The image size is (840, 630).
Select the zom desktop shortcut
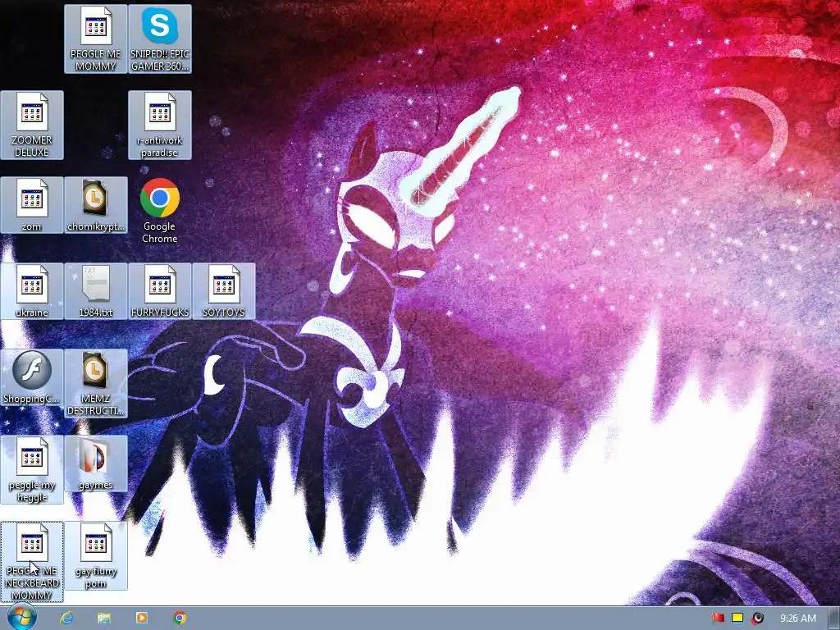(x=32, y=205)
